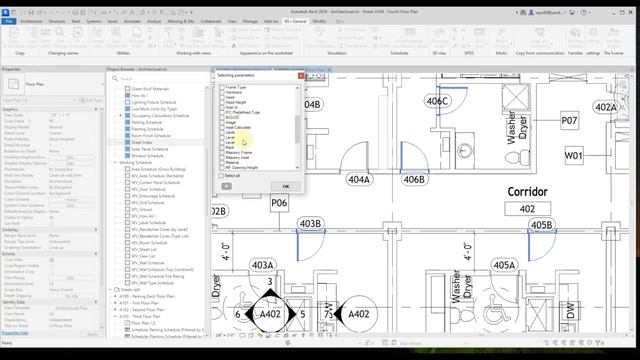Click The license ribbon panel icon
The image size is (640, 360).
pos(613,33)
